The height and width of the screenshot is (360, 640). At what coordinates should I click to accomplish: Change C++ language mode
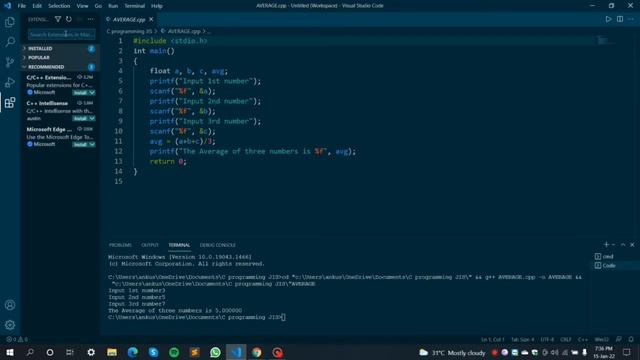point(582,339)
